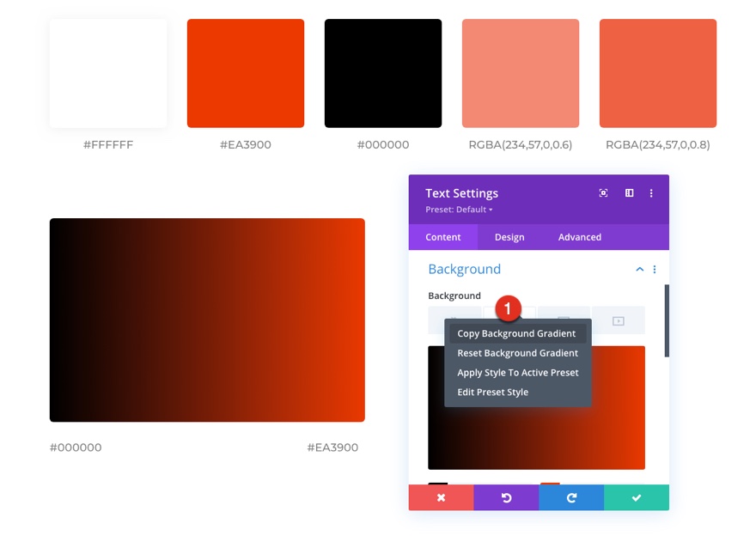This screenshot has height=542, width=756.
Task: Select the black #000000 swatch
Action: 383,73
